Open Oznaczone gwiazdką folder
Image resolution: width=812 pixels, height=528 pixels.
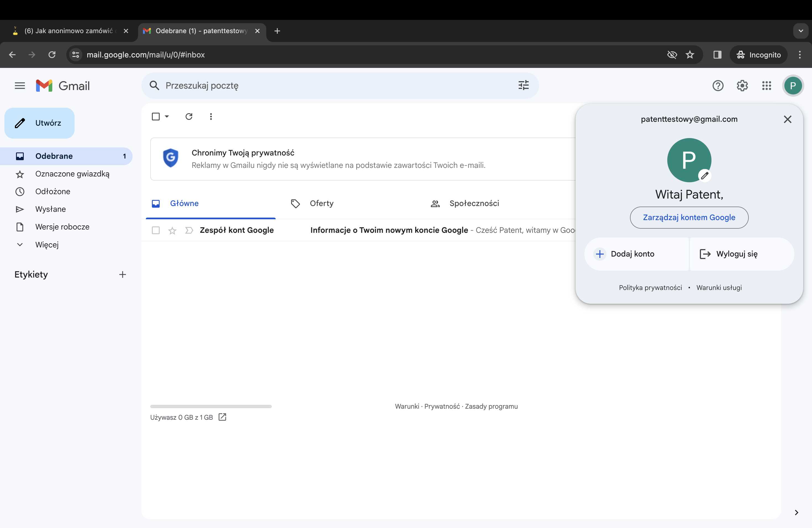66,174
